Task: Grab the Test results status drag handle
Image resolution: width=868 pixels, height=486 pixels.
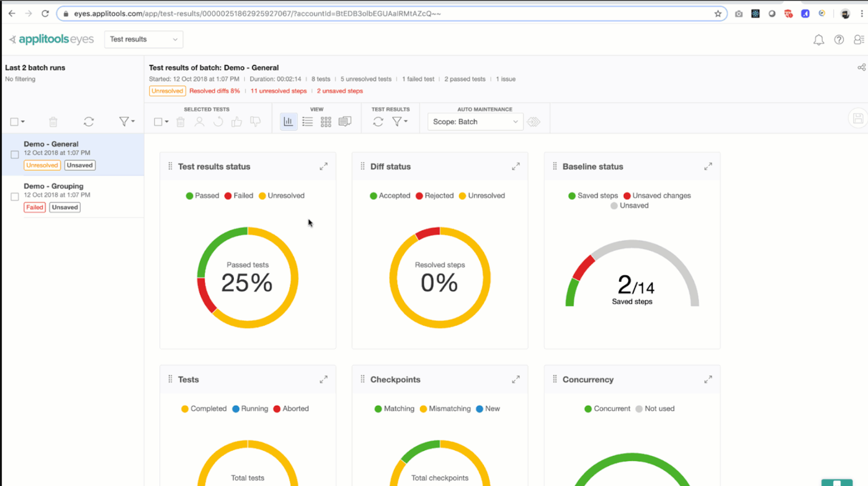Action: pyautogui.click(x=170, y=166)
